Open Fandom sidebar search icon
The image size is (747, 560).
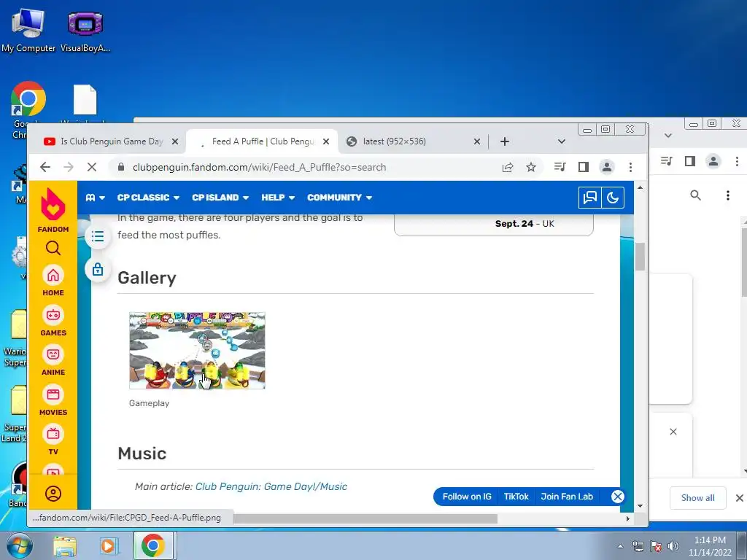pyautogui.click(x=53, y=248)
